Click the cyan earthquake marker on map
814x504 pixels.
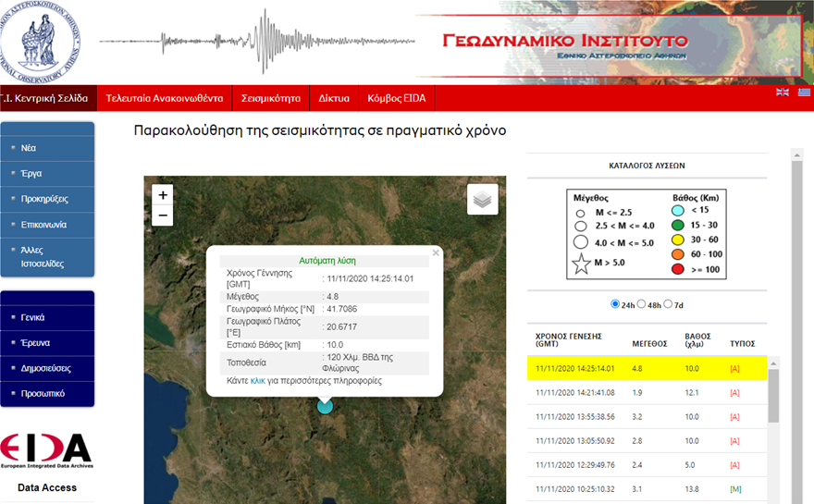pos(325,405)
